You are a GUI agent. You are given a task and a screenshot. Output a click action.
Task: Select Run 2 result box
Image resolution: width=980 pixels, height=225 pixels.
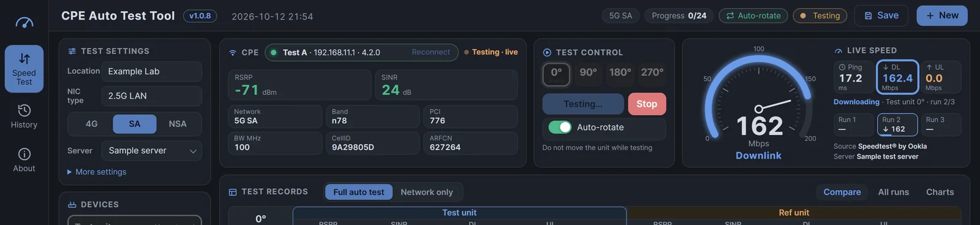pyautogui.click(x=897, y=124)
